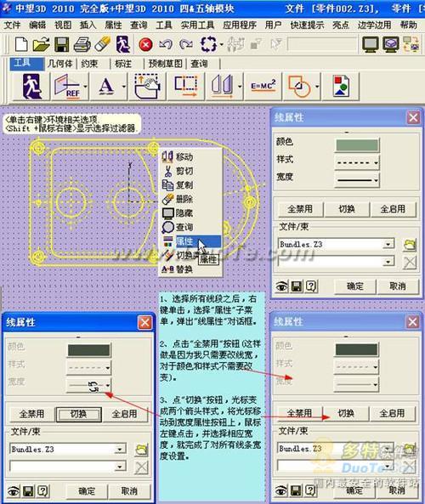Click the large A text tool icon
The image size is (425, 504).
pos(106,86)
